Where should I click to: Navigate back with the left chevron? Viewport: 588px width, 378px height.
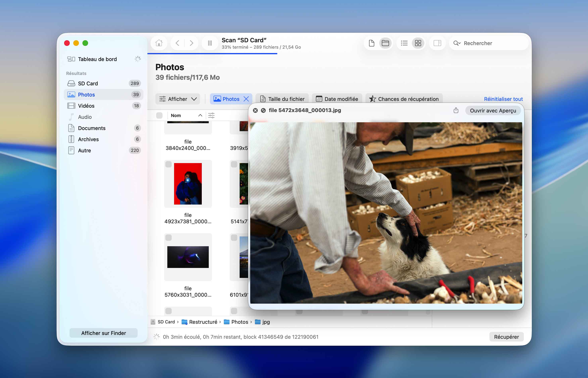click(x=177, y=43)
